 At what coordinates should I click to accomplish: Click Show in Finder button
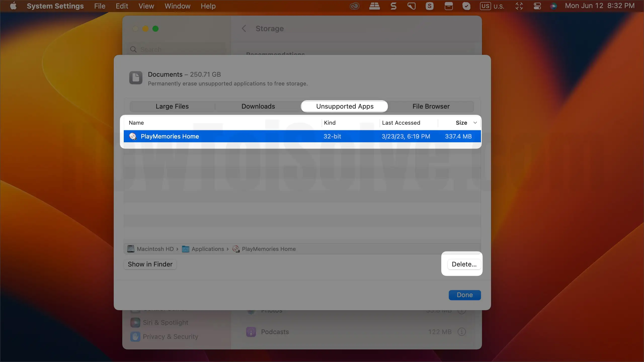tap(150, 264)
